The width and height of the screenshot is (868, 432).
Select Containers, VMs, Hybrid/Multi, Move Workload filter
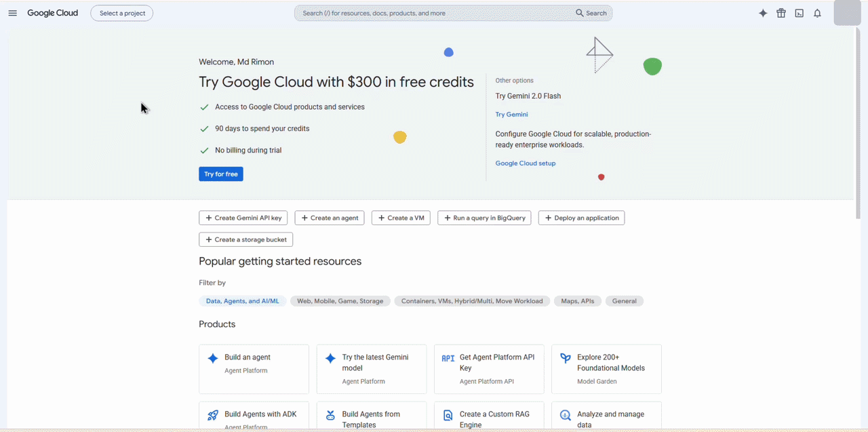(472, 301)
